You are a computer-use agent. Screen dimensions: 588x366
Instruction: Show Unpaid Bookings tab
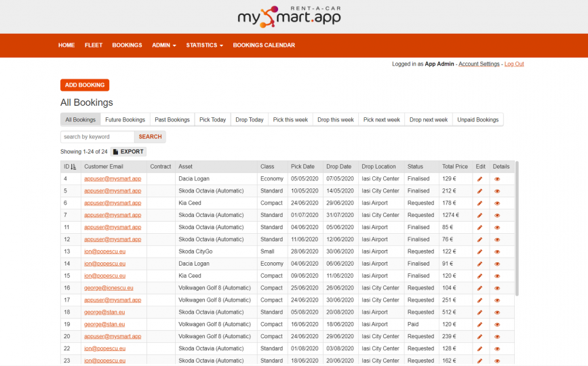[x=477, y=120]
